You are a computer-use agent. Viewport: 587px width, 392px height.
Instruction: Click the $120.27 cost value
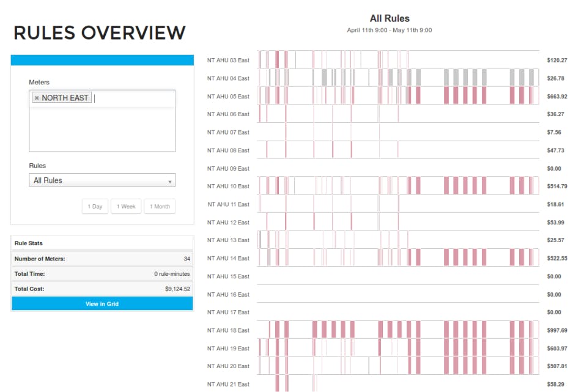557,61
